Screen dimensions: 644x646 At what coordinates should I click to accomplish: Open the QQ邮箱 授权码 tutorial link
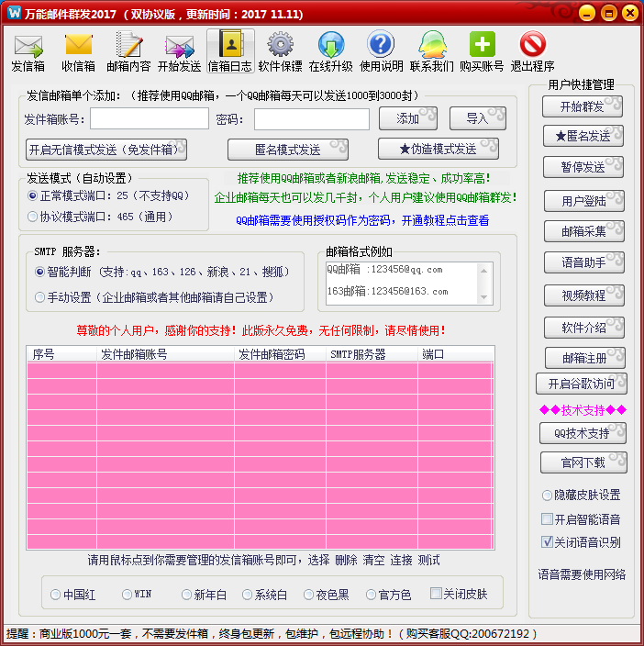click(362, 220)
